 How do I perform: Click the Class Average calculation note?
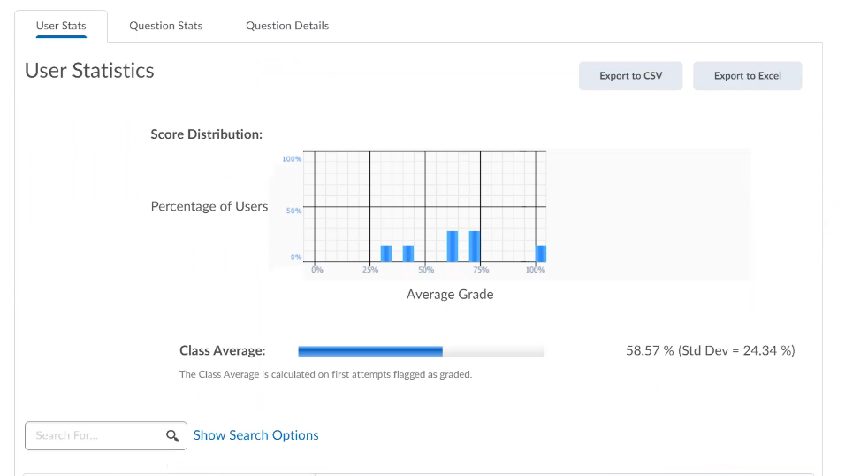(325, 374)
